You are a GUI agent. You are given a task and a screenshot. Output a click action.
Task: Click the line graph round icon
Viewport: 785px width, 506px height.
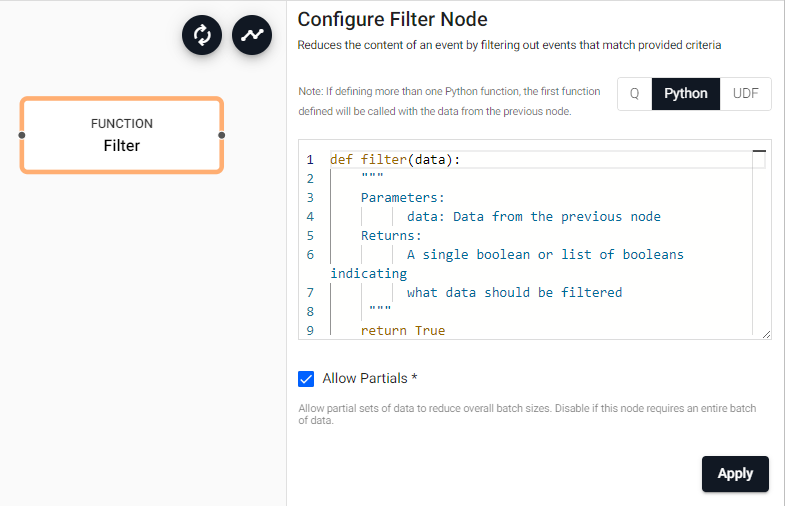tap(252, 35)
